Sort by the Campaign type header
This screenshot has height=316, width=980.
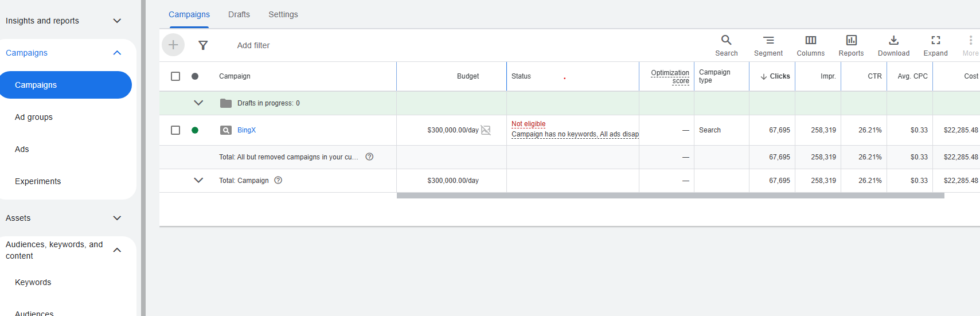click(714, 76)
